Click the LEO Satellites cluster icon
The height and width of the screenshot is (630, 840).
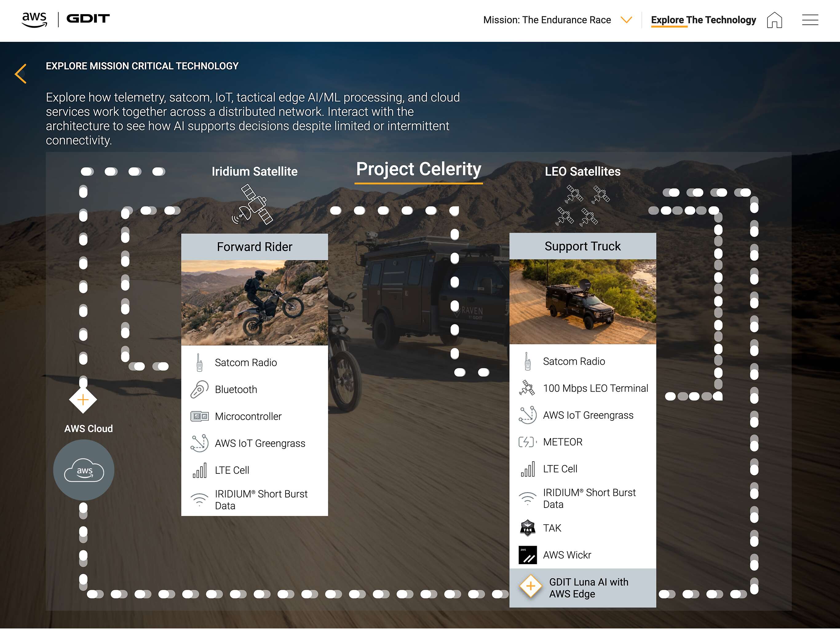[582, 205]
